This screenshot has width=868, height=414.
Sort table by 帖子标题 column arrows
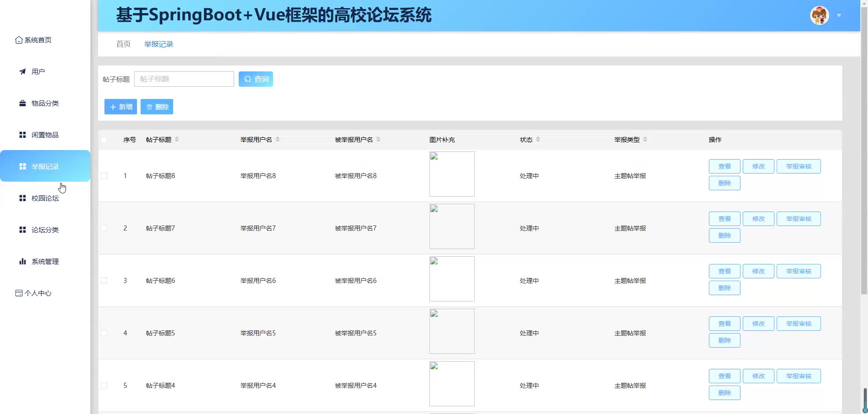pos(177,140)
